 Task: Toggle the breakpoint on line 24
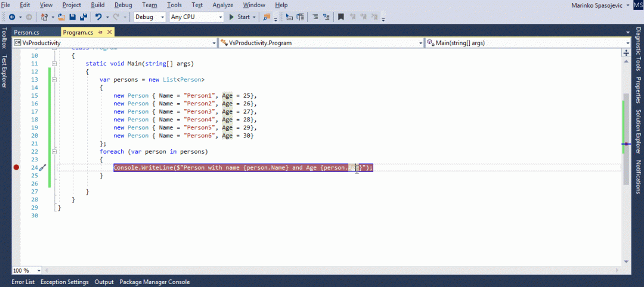(16, 168)
